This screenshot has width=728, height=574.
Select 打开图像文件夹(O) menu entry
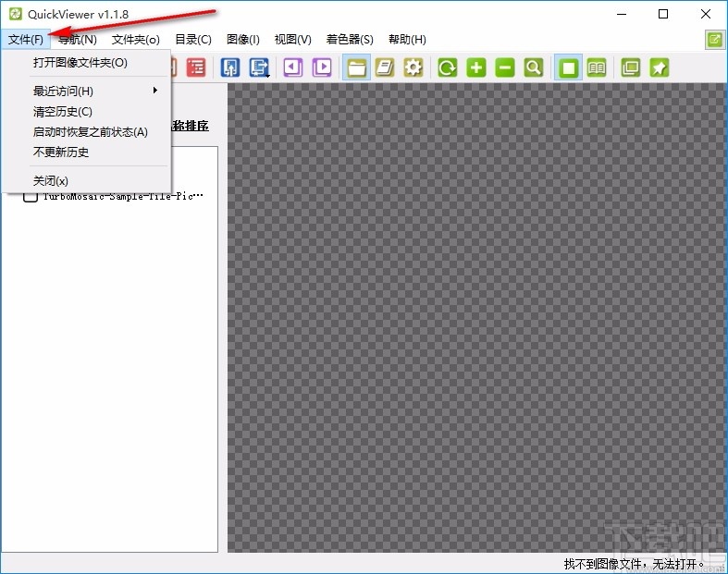[87, 63]
